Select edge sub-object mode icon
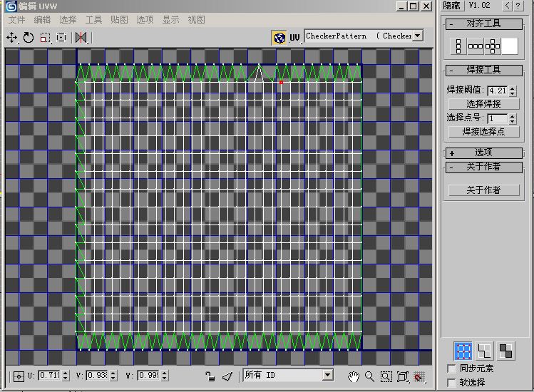534x392 pixels. pyautogui.click(x=484, y=351)
